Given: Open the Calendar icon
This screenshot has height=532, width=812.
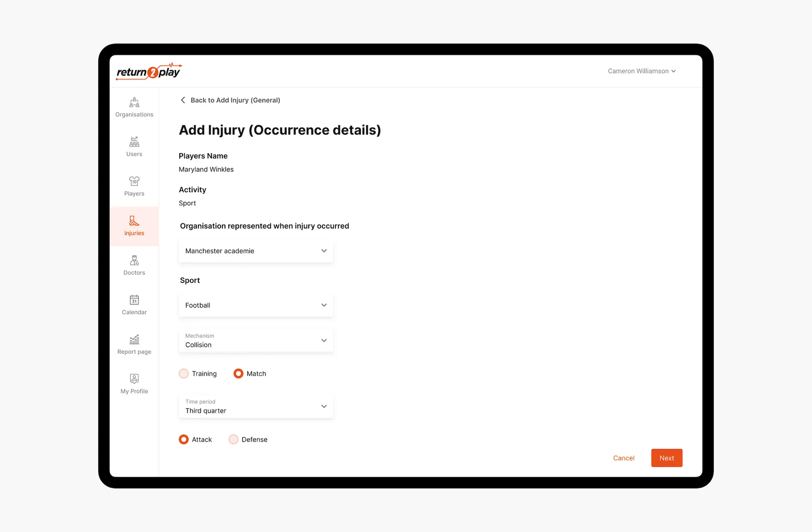Looking at the screenshot, I should coord(134,300).
